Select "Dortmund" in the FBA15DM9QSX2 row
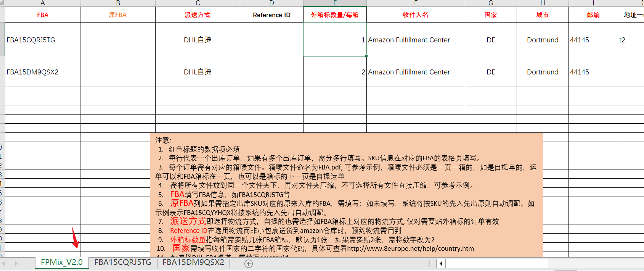644x271 pixels. pos(543,72)
